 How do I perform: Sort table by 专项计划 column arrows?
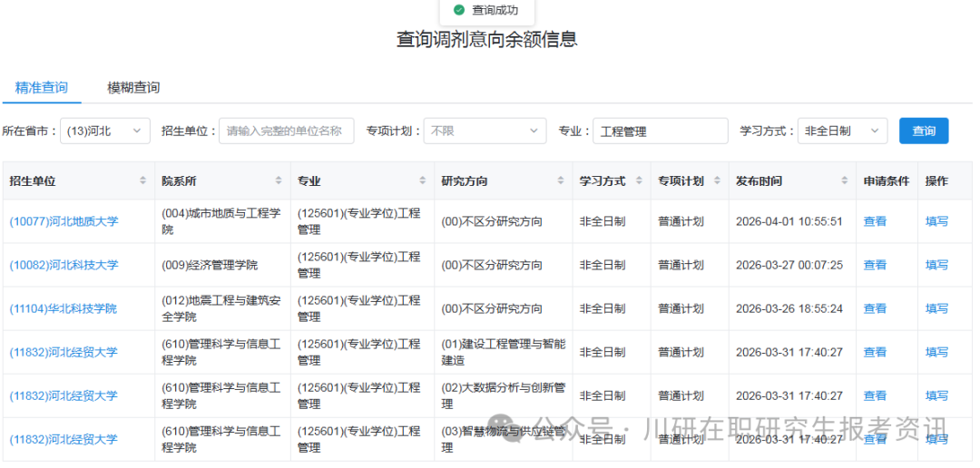pyautogui.click(x=717, y=181)
